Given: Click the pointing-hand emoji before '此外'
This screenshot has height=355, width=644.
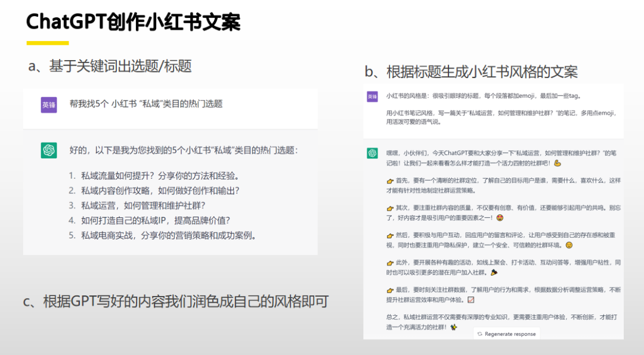Looking at the screenshot, I should pos(390,263).
